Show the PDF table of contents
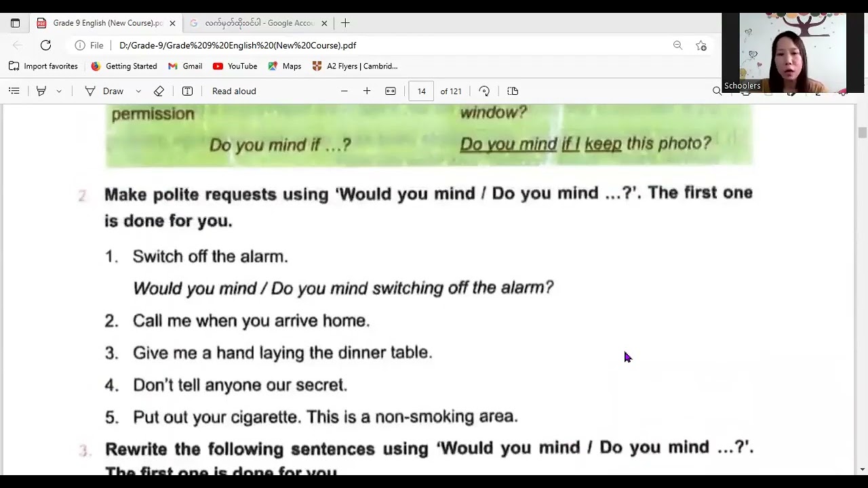The width and height of the screenshot is (868, 488). point(14,91)
